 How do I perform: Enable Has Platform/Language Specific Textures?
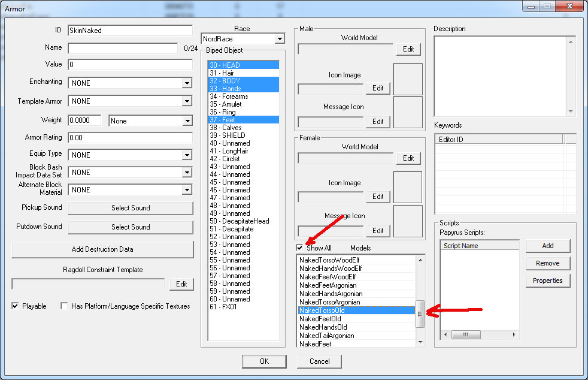[x=64, y=306]
